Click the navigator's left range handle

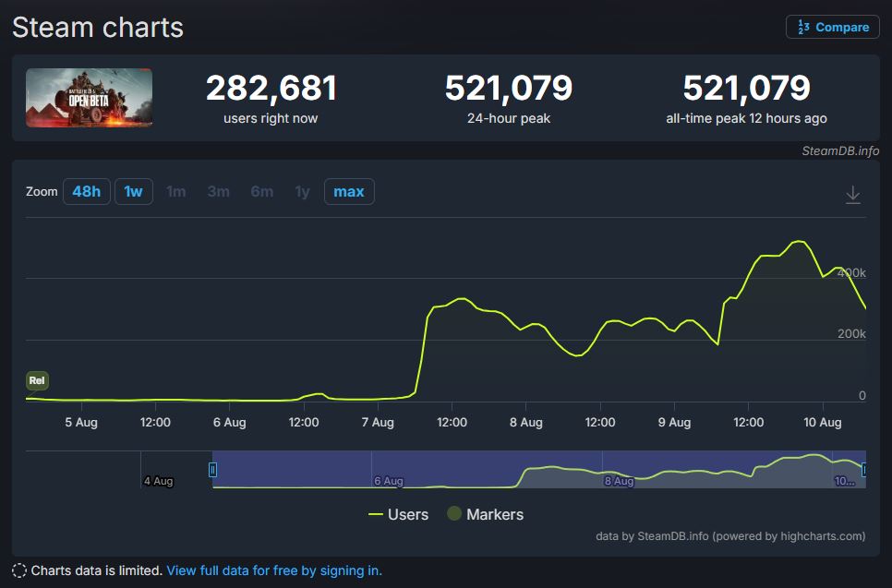point(213,470)
